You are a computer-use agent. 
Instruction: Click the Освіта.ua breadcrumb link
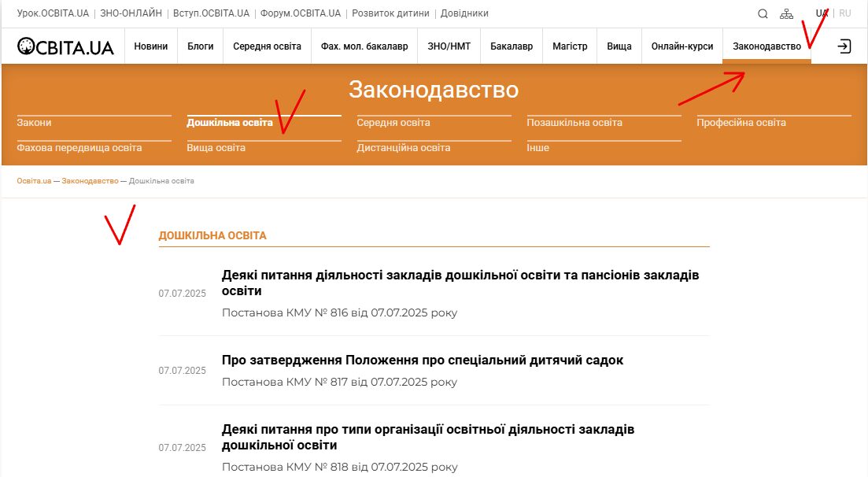point(34,181)
